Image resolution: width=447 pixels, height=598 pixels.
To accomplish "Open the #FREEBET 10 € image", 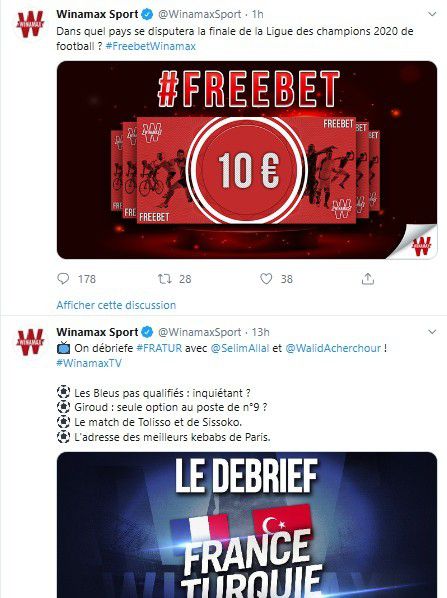I will pos(247,160).
